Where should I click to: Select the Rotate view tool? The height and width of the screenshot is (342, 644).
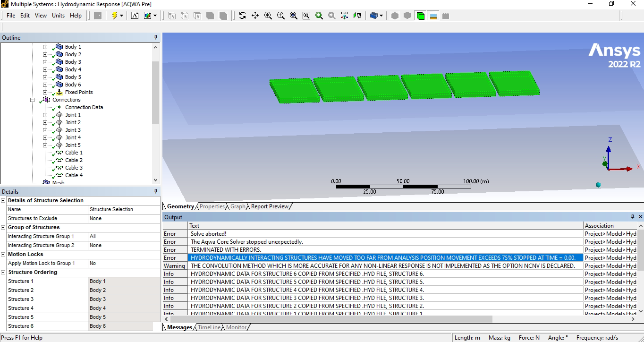tap(242, 16)
